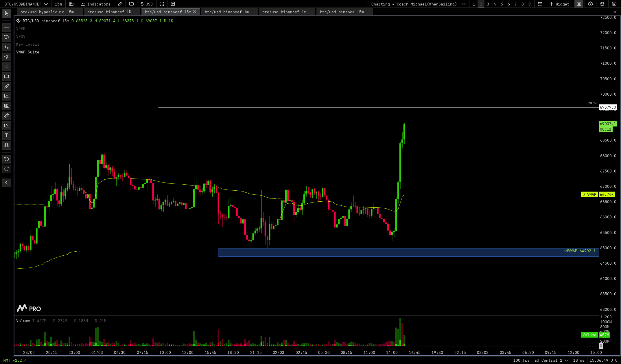Toggle the Key Levels indicator label

[x=27, y=44]
